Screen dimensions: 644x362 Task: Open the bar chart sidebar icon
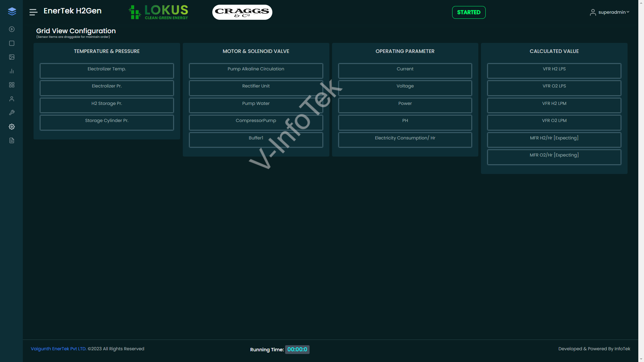(12, 71)
